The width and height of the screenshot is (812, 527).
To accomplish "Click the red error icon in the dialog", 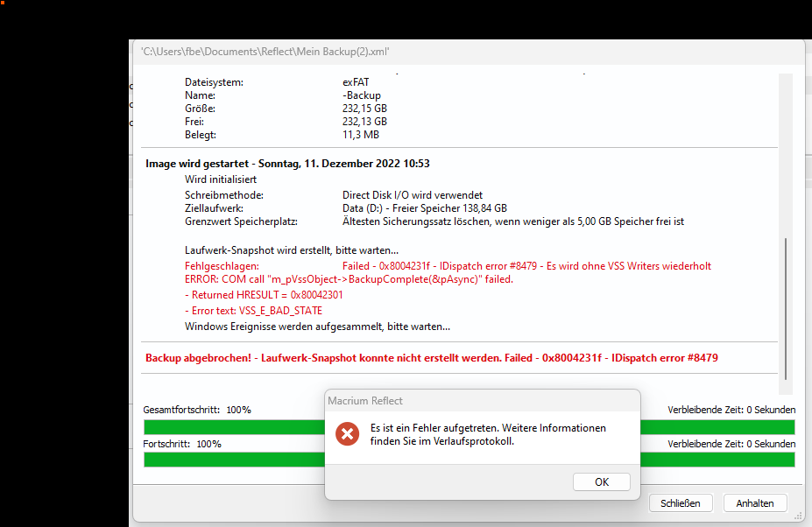I will (348, 434).
